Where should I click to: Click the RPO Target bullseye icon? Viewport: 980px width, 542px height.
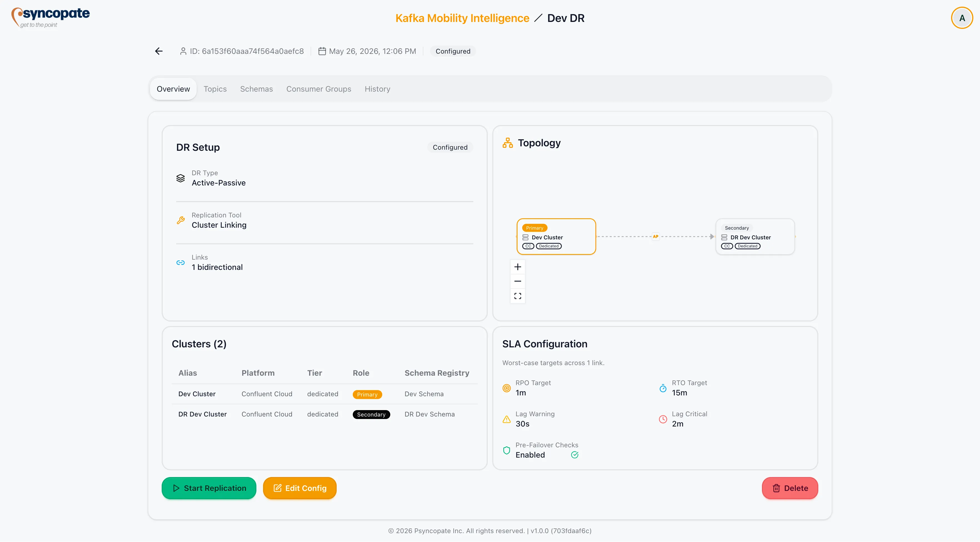[x=506, y=388]
